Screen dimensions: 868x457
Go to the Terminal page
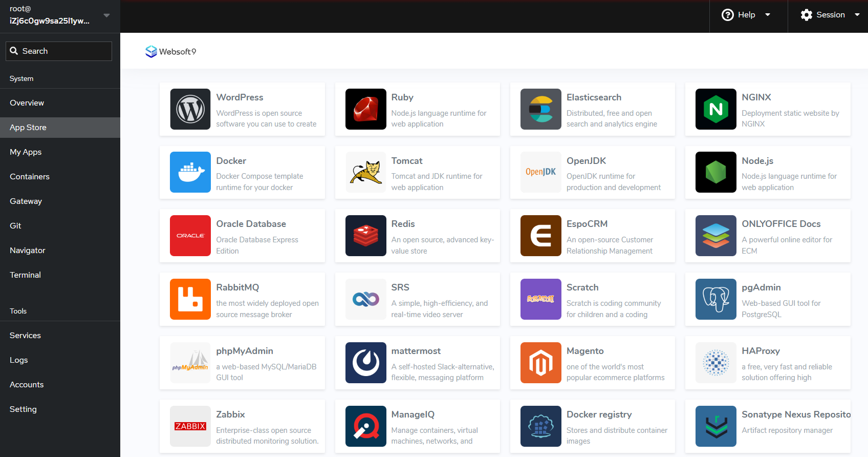[25, 275]
